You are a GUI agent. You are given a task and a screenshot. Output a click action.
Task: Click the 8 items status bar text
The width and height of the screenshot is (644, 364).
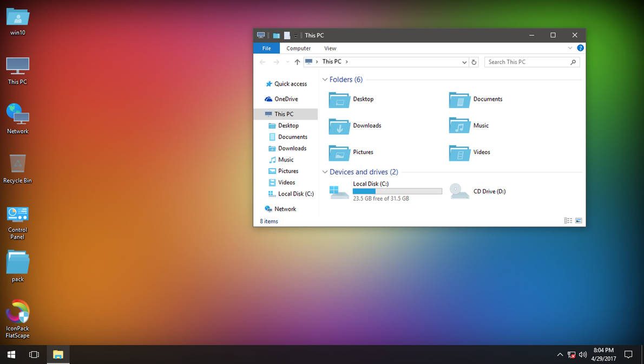click(269, 222)
